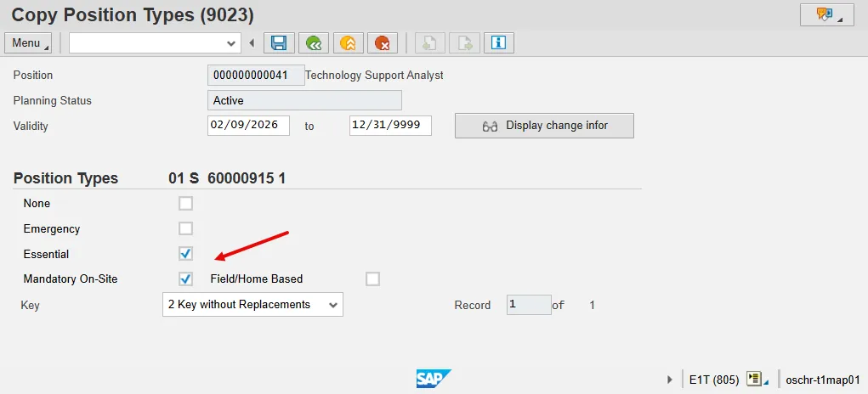Open the help/customize icon in the title bar
The width and height of the screenshot is (868, 394).
click(826, 15)
